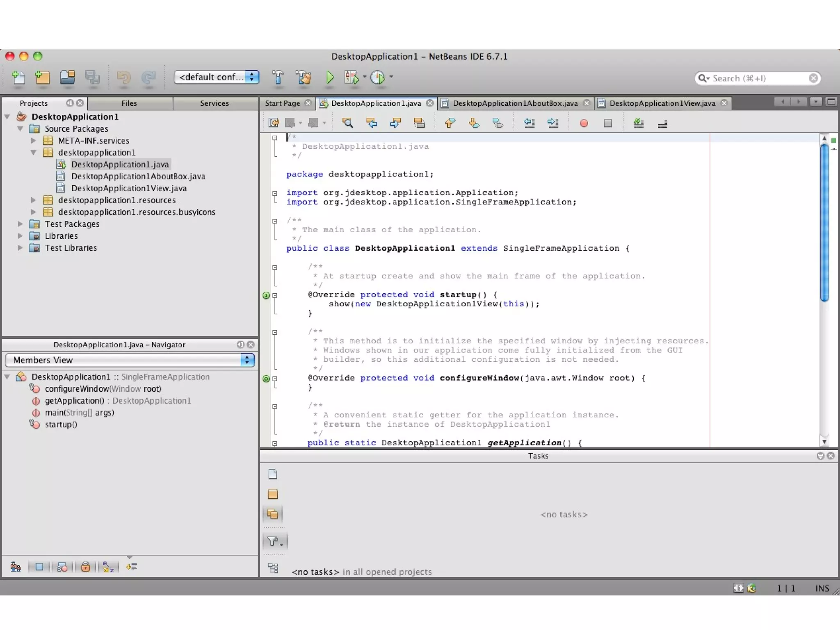
Task: Click Find Next Occurrence editor icon
Action: click(x=395, y=123)
